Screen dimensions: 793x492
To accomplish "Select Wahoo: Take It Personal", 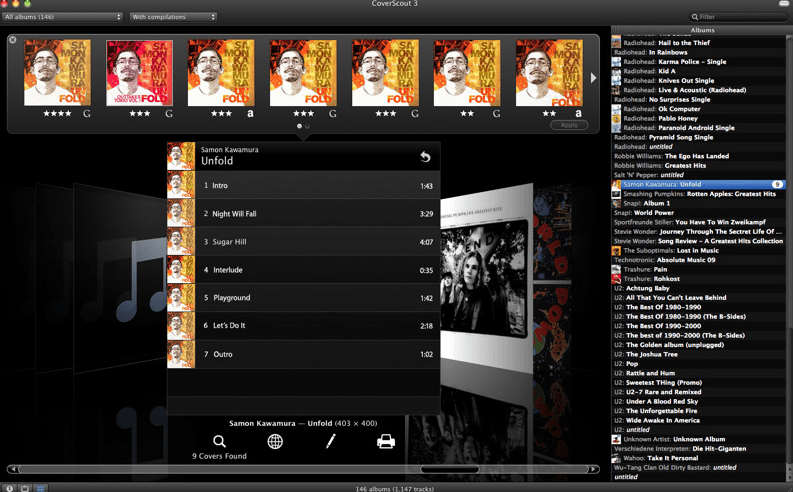I will coord(698,458).
